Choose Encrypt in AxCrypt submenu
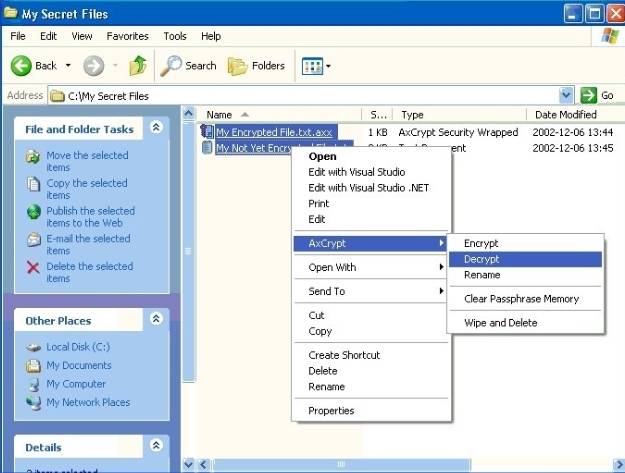 (525, 243)
